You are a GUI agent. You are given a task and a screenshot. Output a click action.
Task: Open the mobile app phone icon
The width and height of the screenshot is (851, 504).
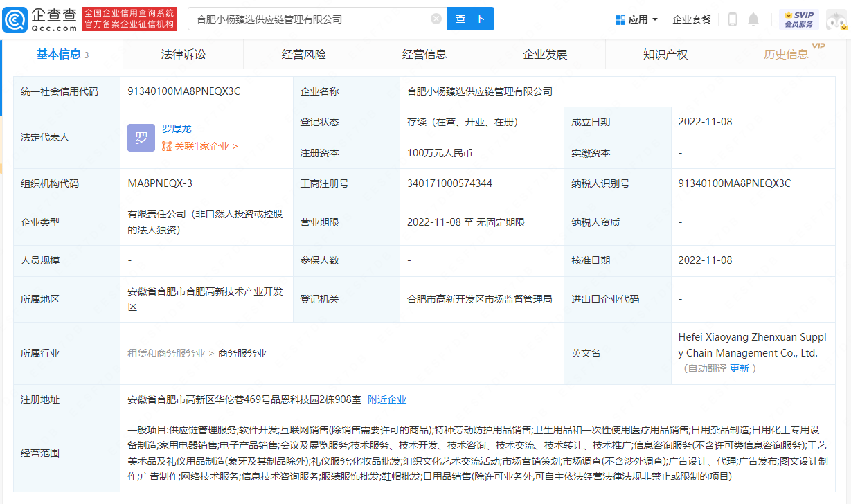[733, 19]
